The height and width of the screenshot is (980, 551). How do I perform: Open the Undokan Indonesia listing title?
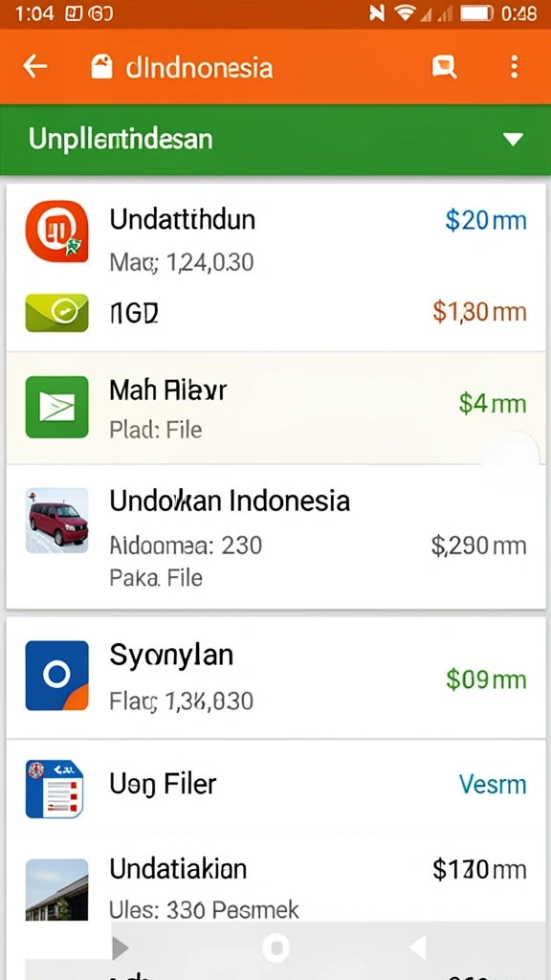230,501
